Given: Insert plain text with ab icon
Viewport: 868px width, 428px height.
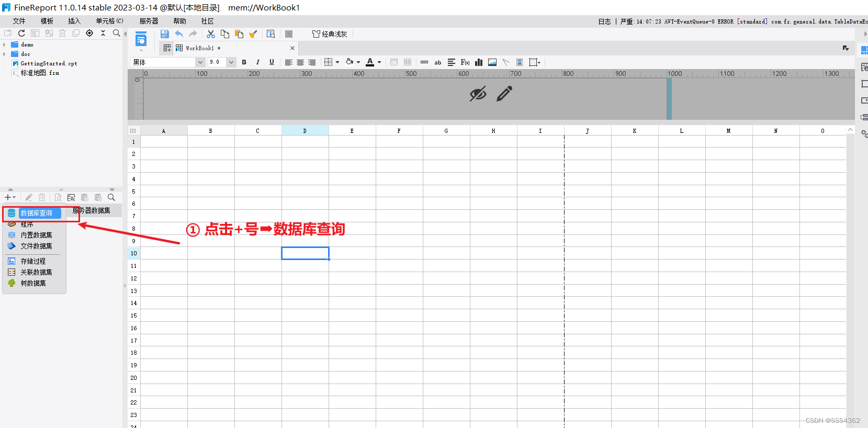Looking at the screenshot, I should click(438, 62).
